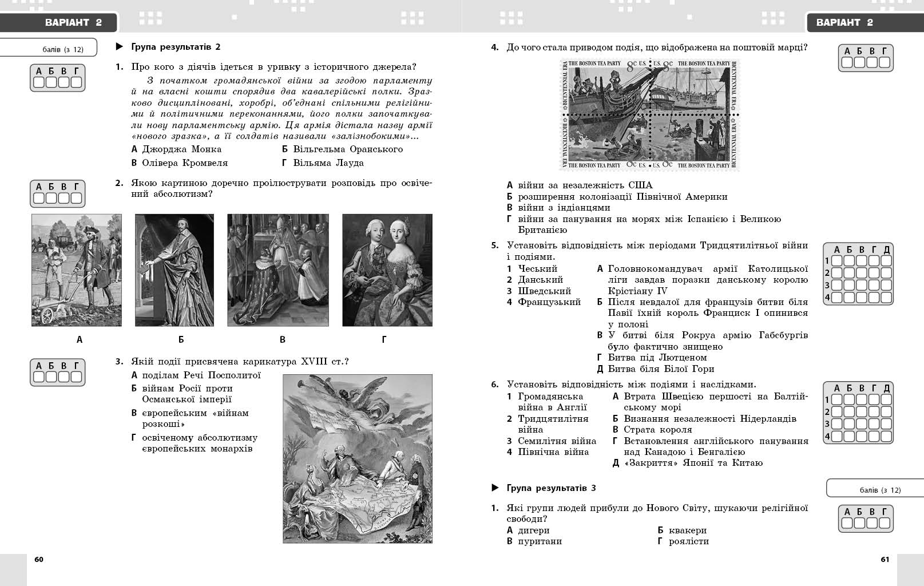Mark row 1, column Д in question 5 grid
The image size is (924, 586).
pyautogui.click(x=886, y=261)
